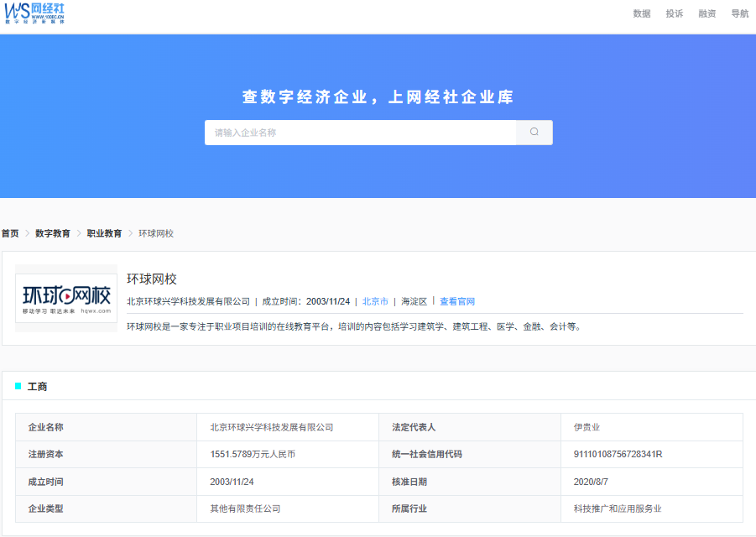The height and width of the screenshot is (537, 756).
Task: Click the 环球网校 company logo image
Action: pos(66,298)
